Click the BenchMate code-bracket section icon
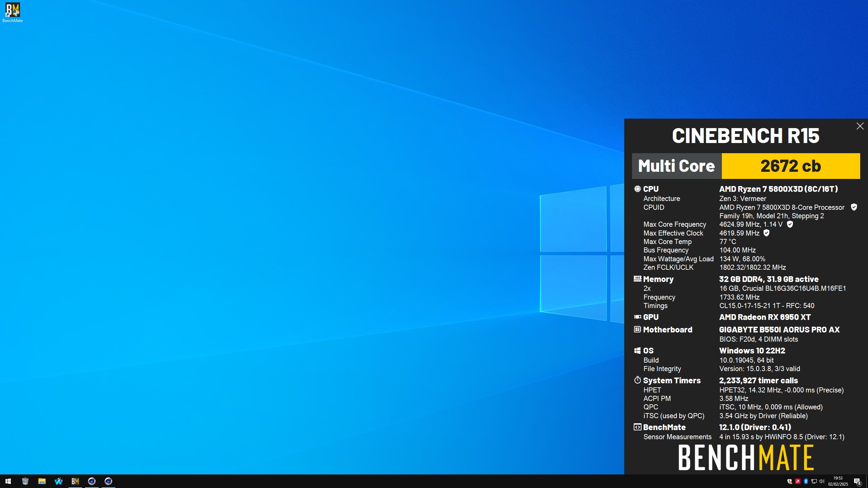 click(637, 427)
